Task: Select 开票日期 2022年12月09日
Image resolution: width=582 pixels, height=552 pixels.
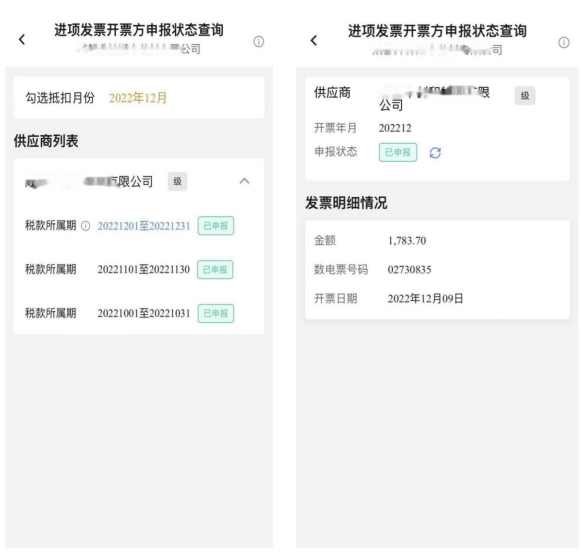Action: (x=425, y=299)
